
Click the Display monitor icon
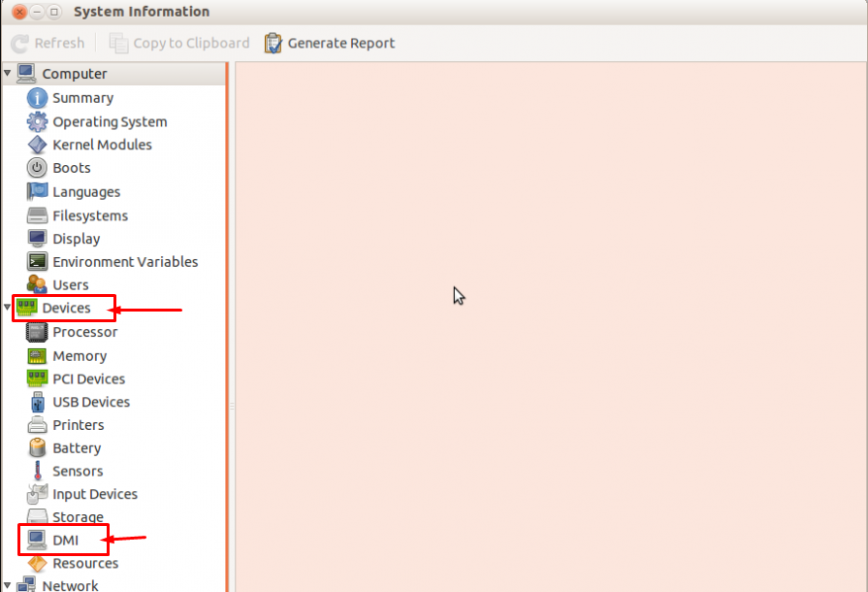(x=37, y=239)
